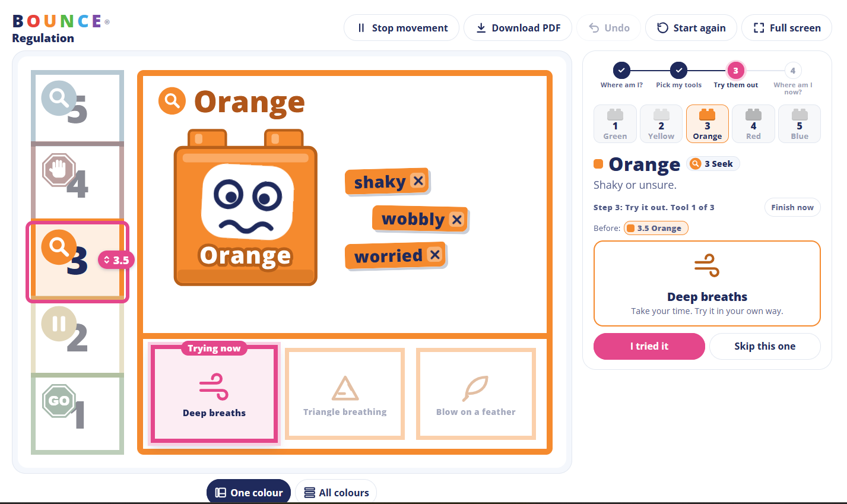
Task: Select the Blow on a feather card
Action: [x=476, y=394]
